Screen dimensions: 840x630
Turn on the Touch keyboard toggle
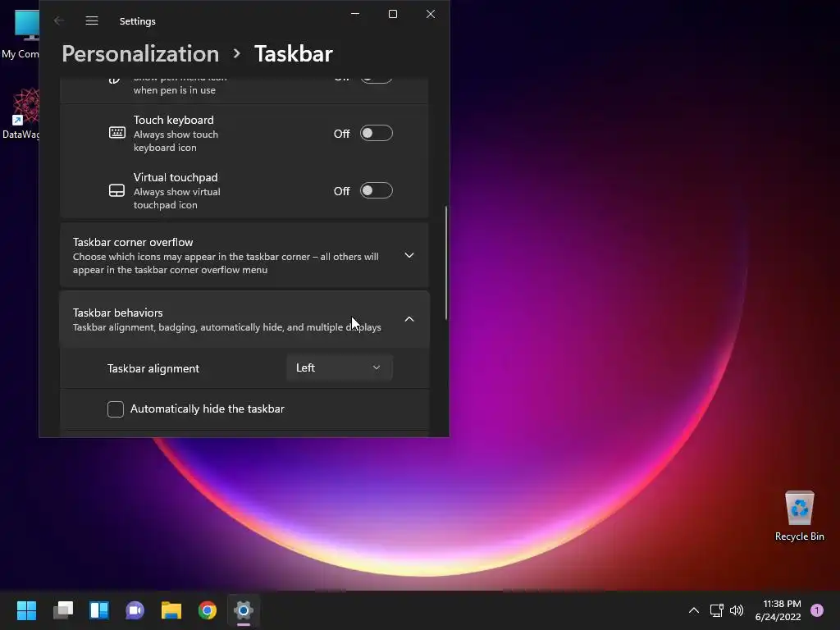(x=376, y=133)
